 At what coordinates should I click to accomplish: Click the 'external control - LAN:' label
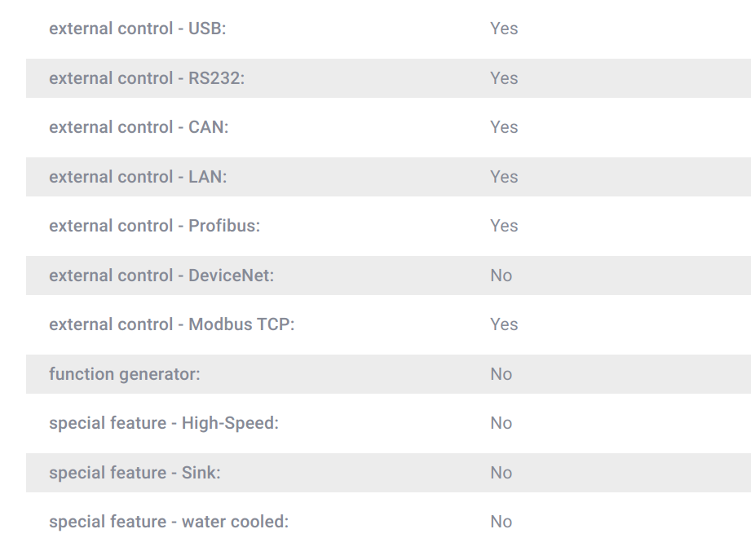point(138,177)
